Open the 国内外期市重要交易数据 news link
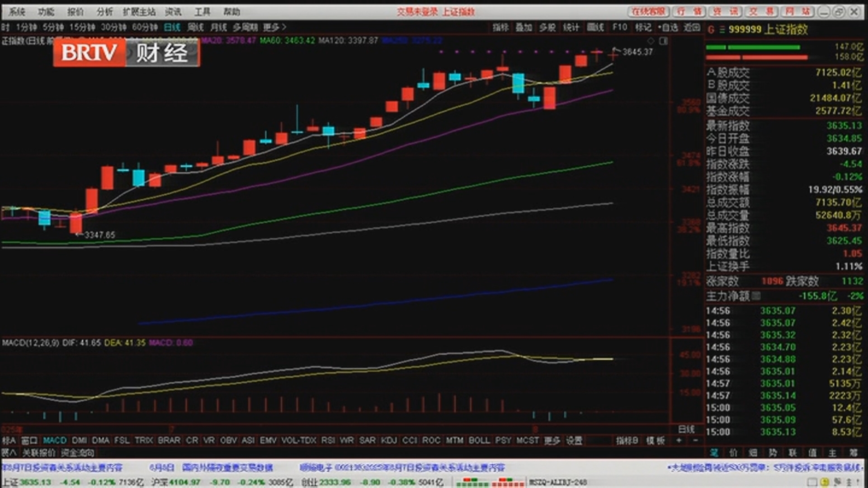Screen dimensions: 868x488 click(227, 468)
